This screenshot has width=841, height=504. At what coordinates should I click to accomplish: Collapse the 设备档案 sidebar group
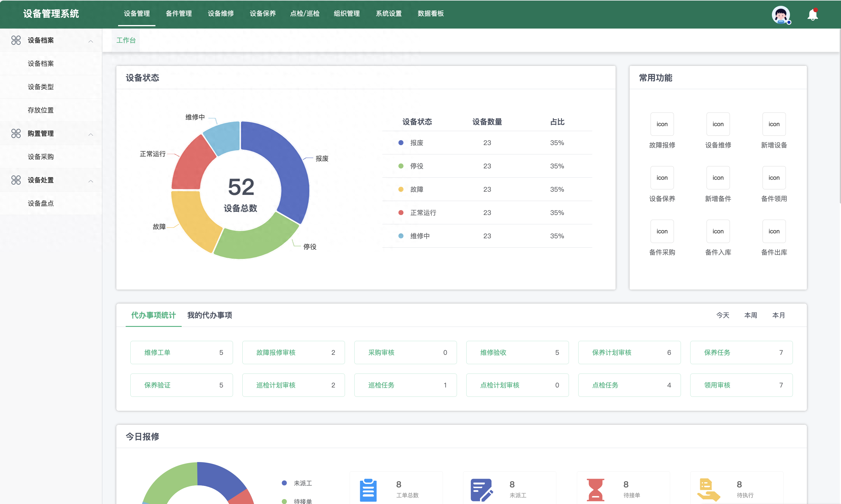point(90,41)
